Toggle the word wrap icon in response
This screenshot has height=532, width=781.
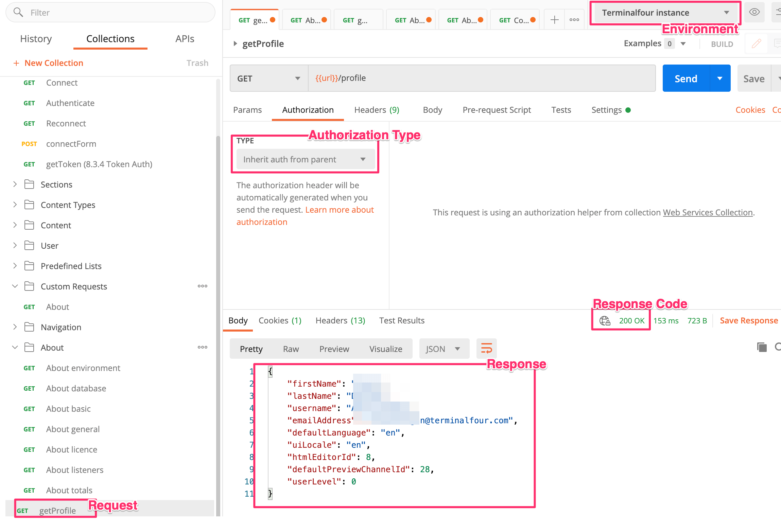(486, 349)
